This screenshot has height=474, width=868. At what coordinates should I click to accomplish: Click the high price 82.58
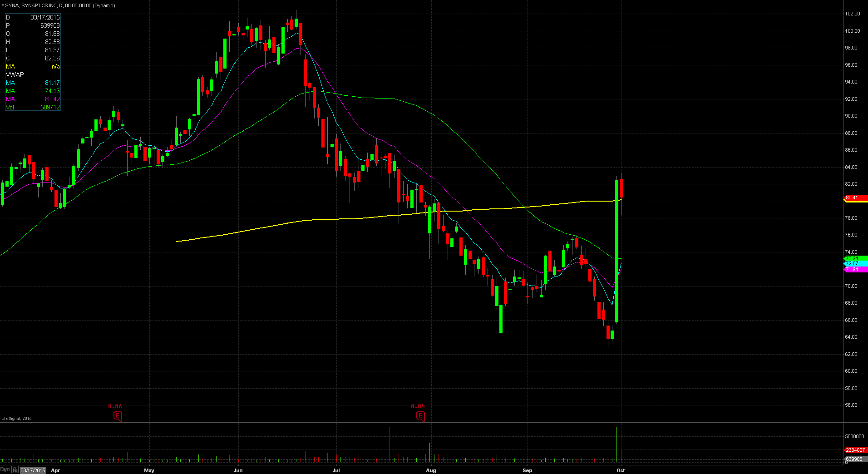click(x=52, y=42)
